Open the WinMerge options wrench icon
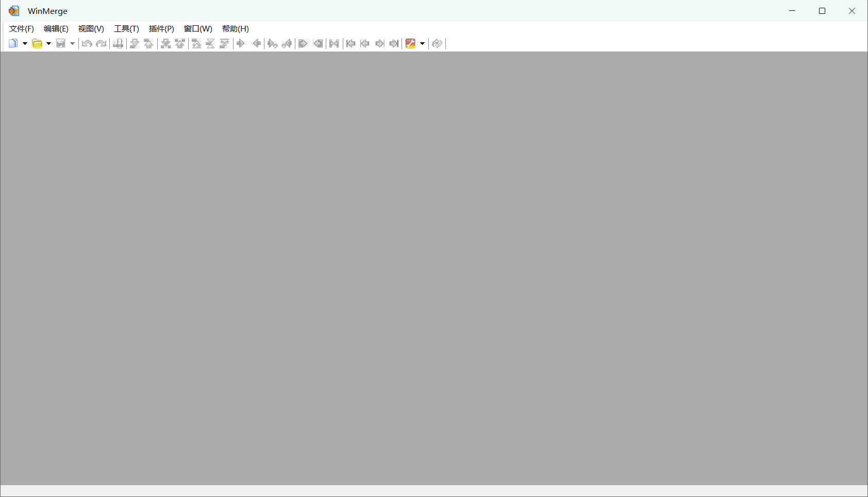The width and height of the screenshot is (868, 497). coord(410,43)
